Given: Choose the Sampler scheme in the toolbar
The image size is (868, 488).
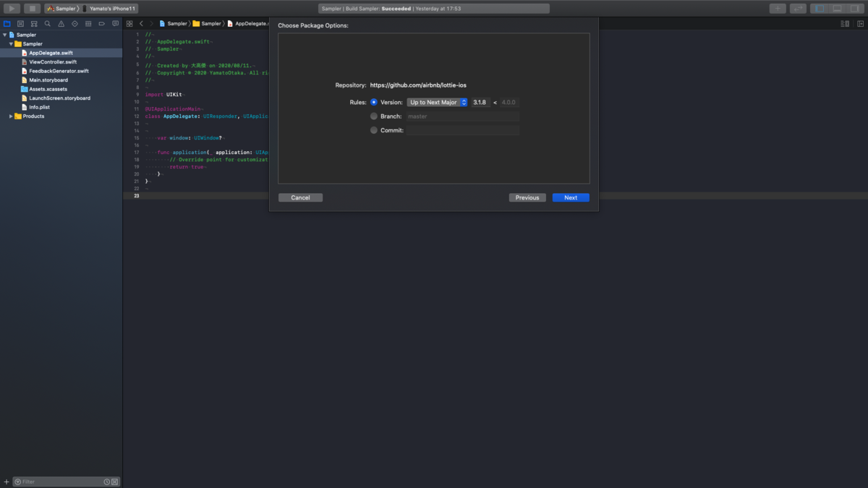Looking at the screenshot, I should 61,9.
